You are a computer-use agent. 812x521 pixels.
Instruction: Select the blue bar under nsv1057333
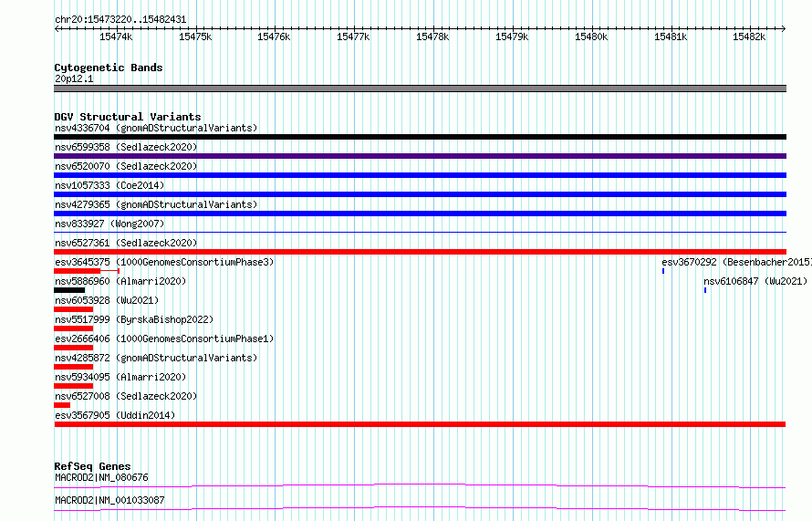click(420, 194)
